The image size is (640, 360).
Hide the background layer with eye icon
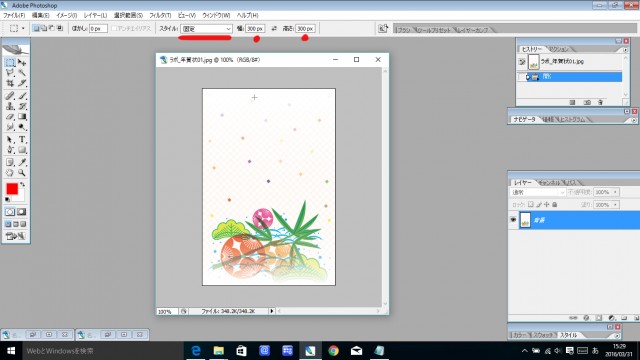click(x=513, y=220)
